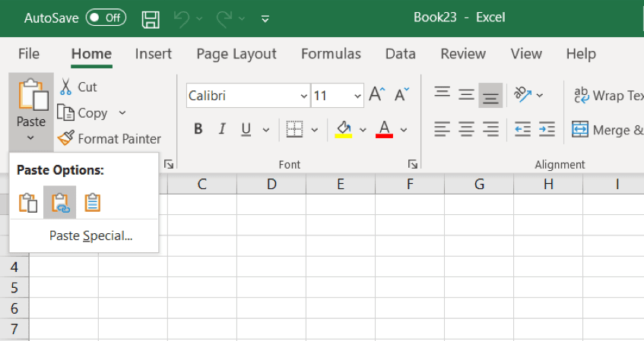Open the Underline style dropdown arrow
Viewport: 644px width, 341px height.
point(266,130)
